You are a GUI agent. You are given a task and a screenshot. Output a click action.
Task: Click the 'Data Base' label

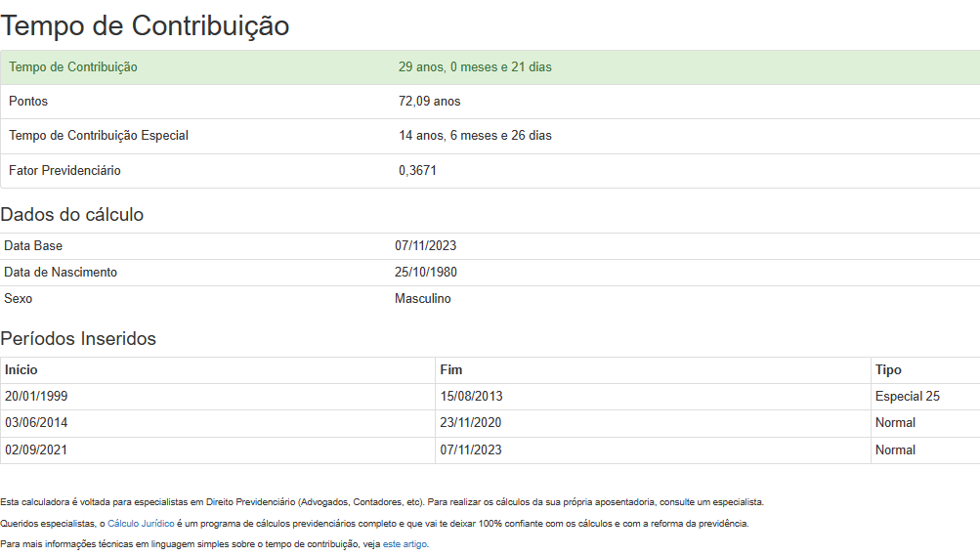33,245
